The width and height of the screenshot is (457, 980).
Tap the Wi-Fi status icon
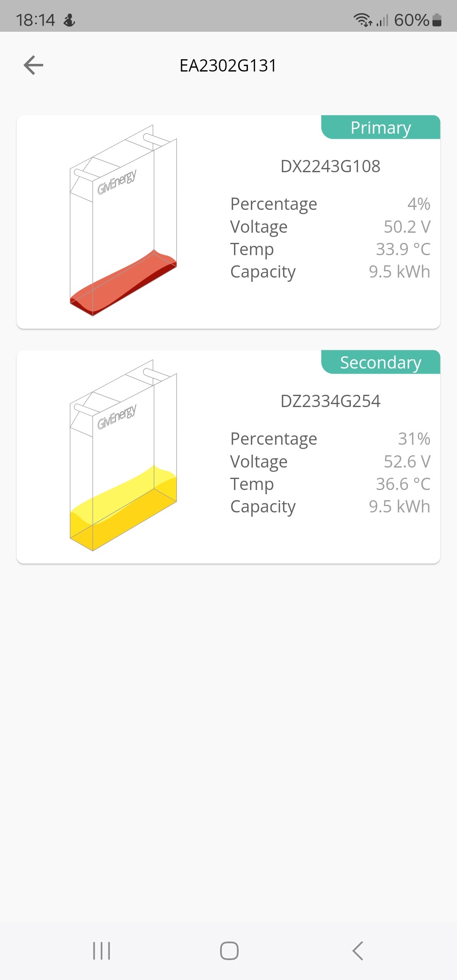click(x=363, y=19)
